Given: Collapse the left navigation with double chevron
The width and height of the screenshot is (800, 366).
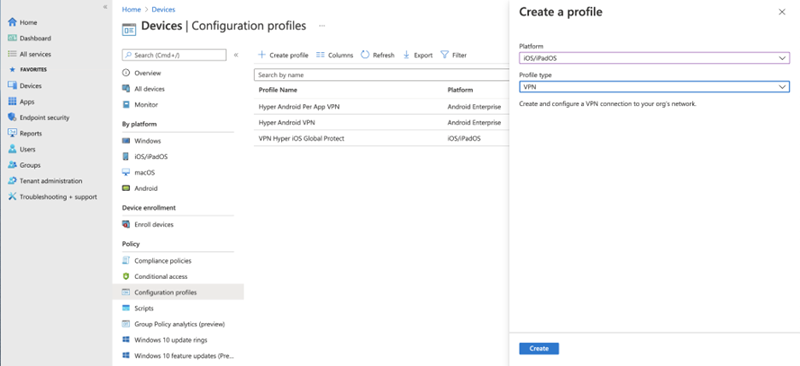Looking at the screenshot, I should point(105,7).
